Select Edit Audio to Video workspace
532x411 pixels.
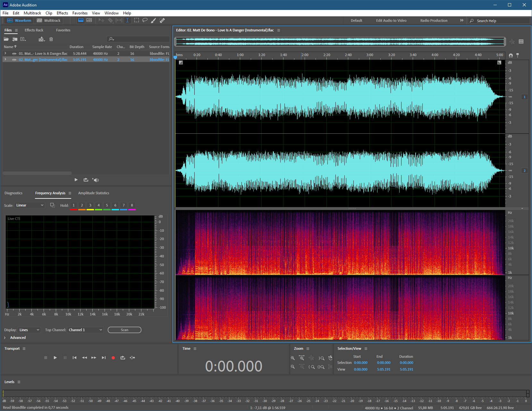click(x=391, y=21)
